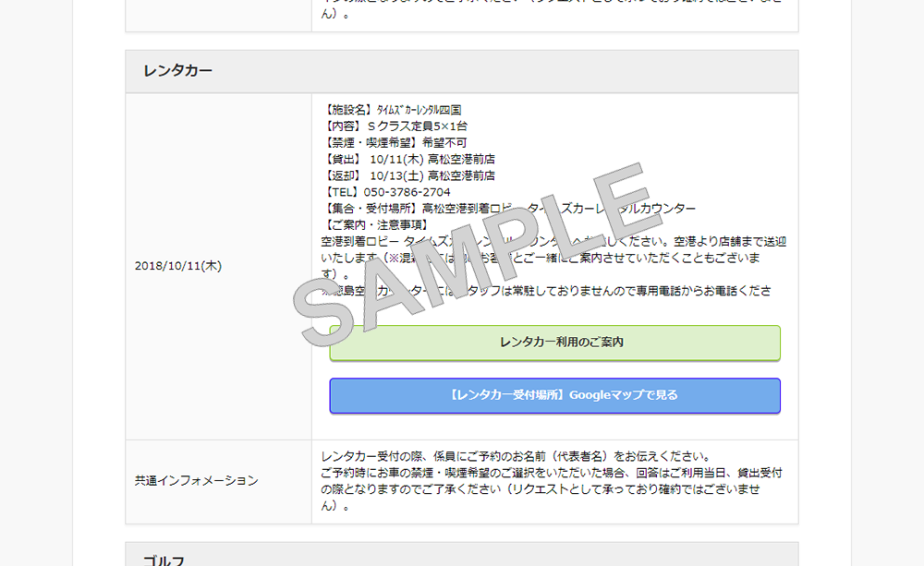Click the 返却 10/13(土) 高松空港前店 line
This screenshot has height=566, width=924.
click(x=407, y=175)
